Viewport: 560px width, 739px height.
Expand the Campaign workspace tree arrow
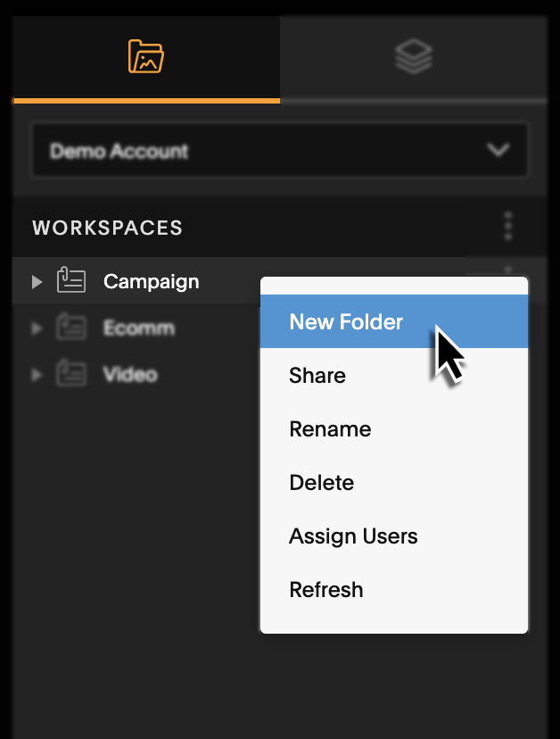(x=37, y=282)
